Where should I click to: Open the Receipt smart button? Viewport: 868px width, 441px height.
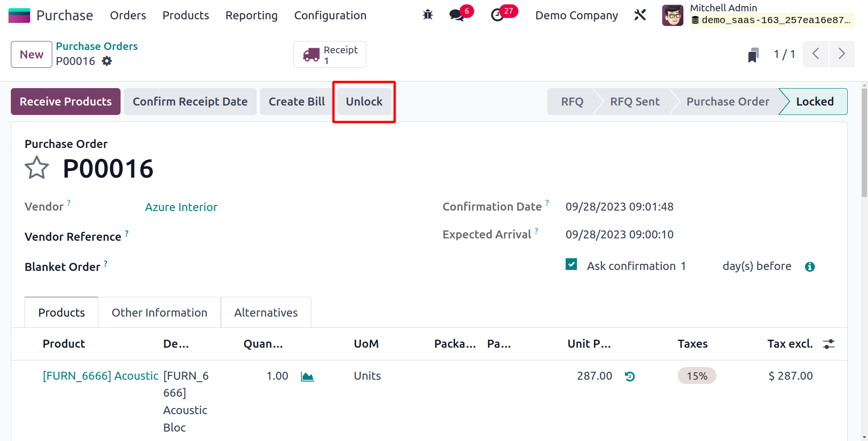pyautogui.click(x=330, y=55)
